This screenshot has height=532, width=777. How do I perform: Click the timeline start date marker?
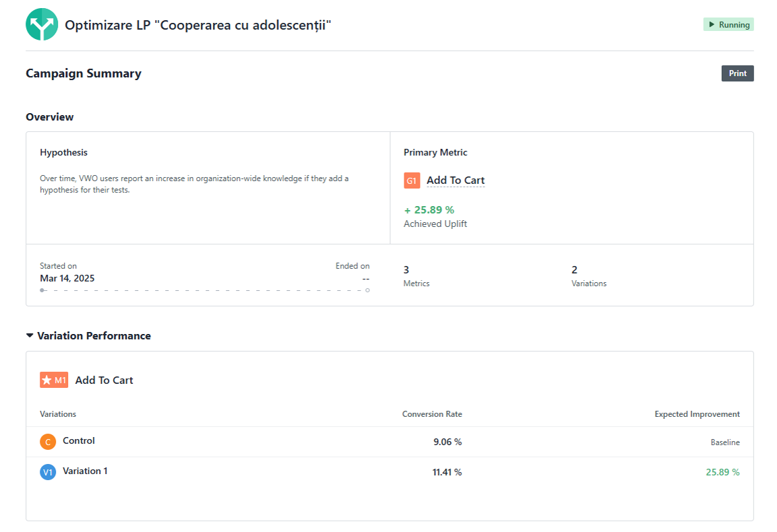[x=42, y=290]
